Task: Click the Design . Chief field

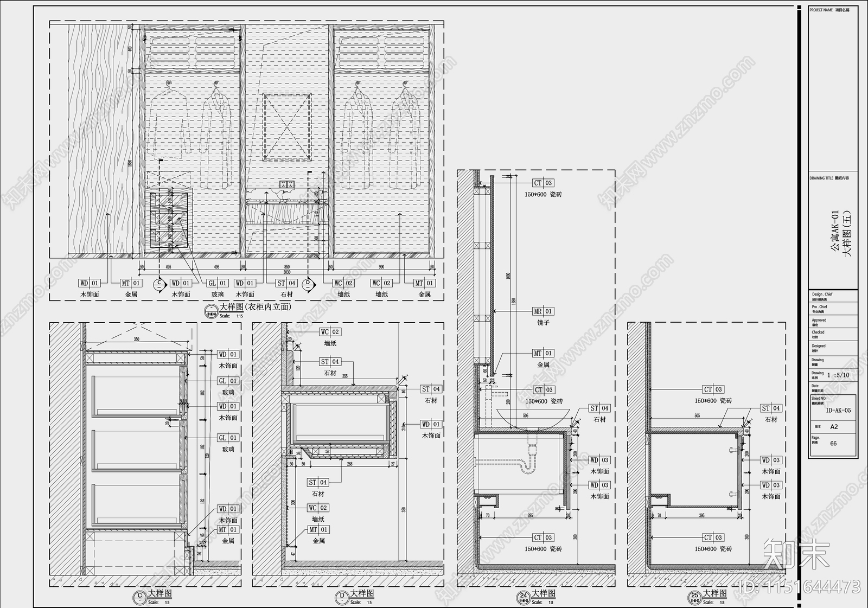Action: coord(833,296)
